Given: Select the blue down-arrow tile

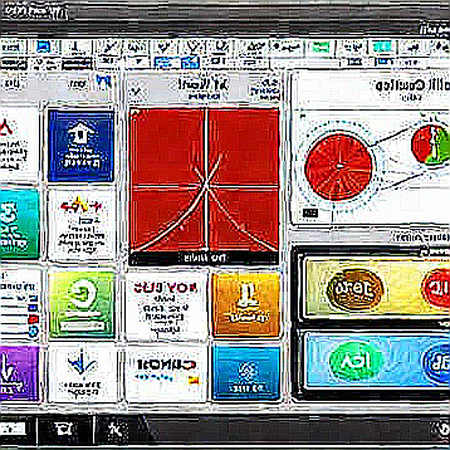Looking at the screenshot, I should point(82,372).
